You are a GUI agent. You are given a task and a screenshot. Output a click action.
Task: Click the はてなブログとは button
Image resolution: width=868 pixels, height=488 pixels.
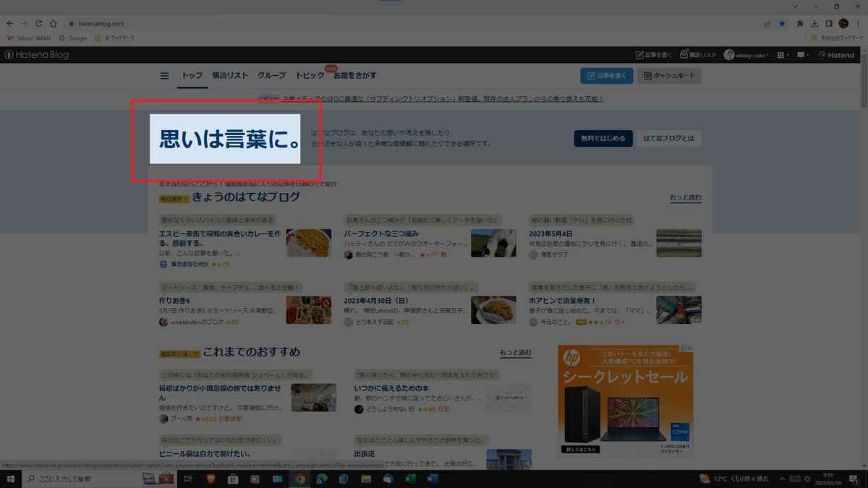pos(668,138)
